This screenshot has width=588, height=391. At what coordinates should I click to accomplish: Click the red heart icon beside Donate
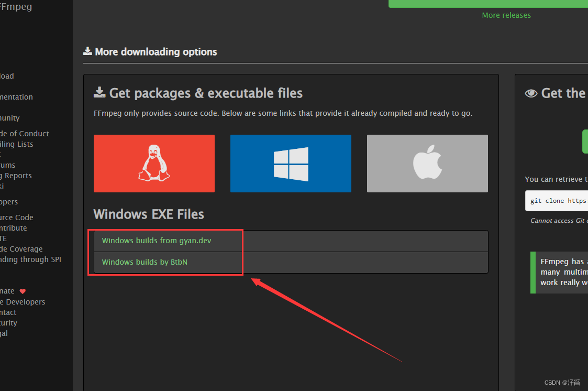coord(23,291)
